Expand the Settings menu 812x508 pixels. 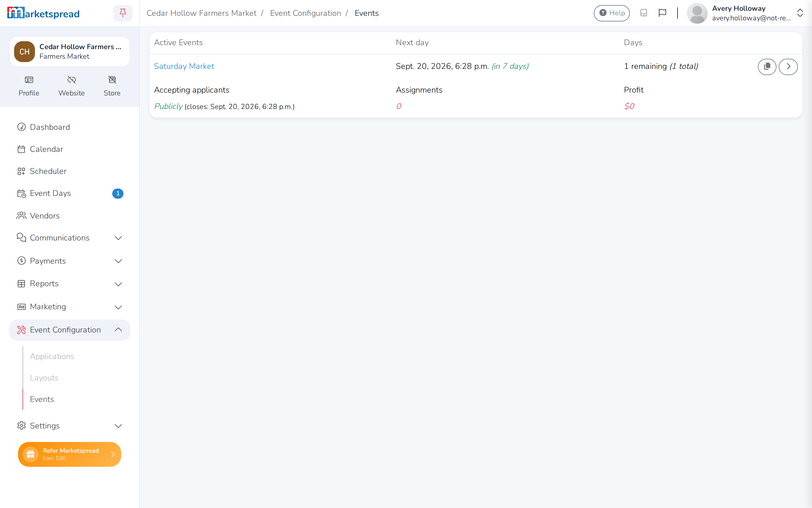coord(69,426)
